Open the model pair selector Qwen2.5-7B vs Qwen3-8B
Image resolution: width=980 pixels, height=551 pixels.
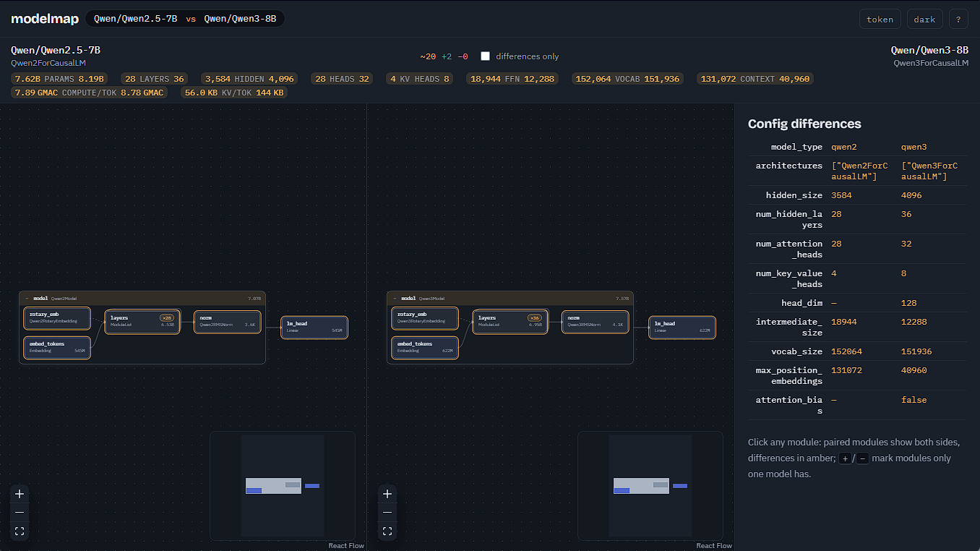[185, 19]
